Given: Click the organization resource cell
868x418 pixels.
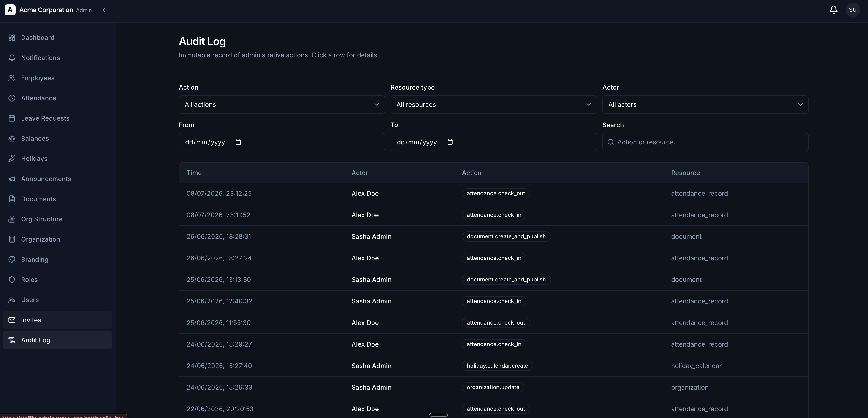Looking at the screenshot, I should coord(690,387).
